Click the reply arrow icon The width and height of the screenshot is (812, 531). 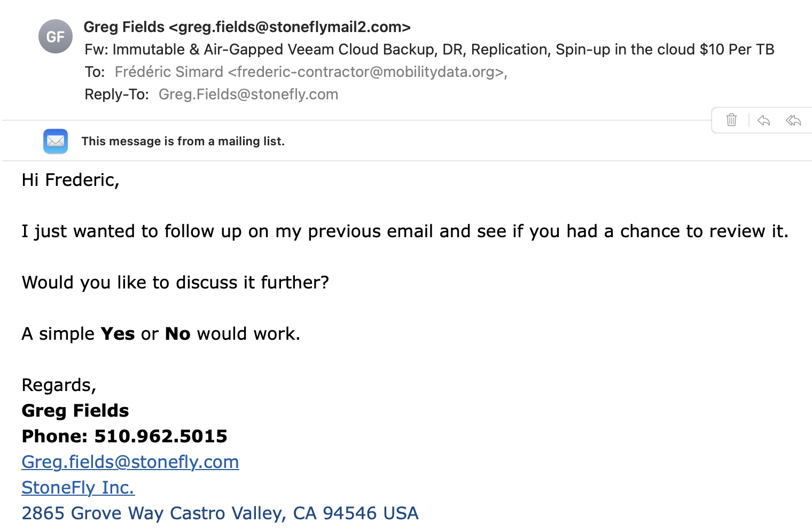(763, 120)
